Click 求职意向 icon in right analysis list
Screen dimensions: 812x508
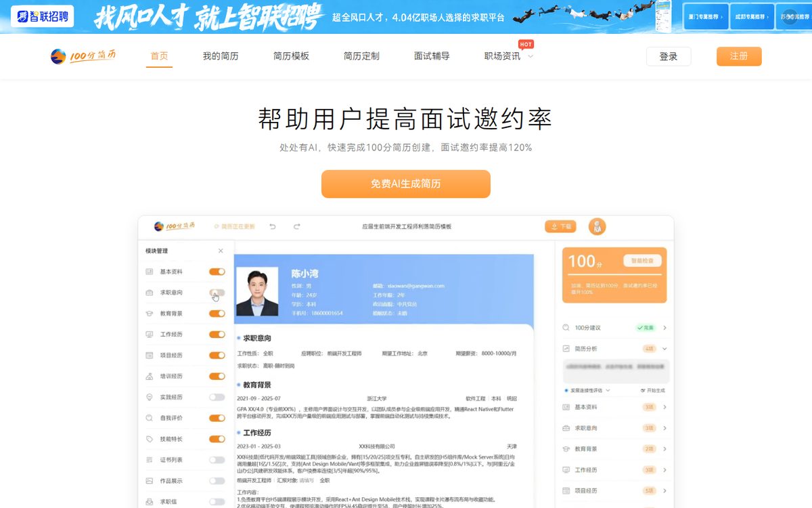click(x=566, y=428)
